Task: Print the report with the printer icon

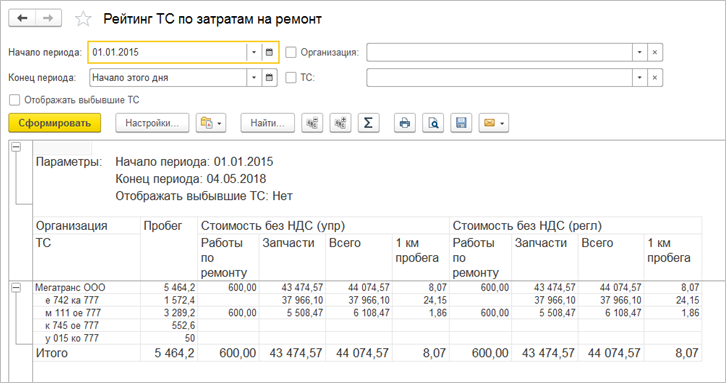Action: coord(405,123)
